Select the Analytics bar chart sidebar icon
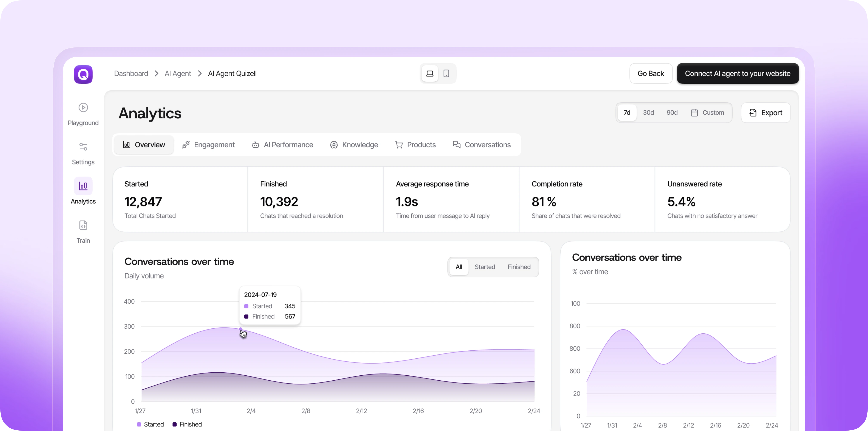 click(x=83, y=186)
